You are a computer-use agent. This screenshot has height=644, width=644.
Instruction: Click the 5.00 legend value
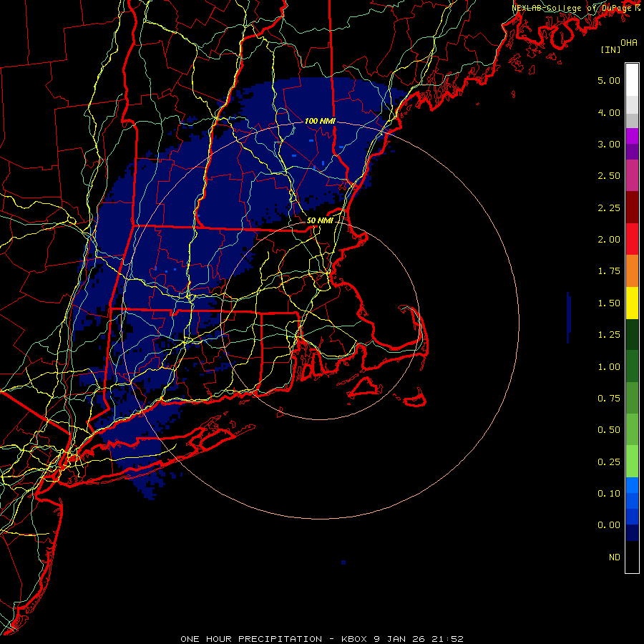tap(609, 80)
